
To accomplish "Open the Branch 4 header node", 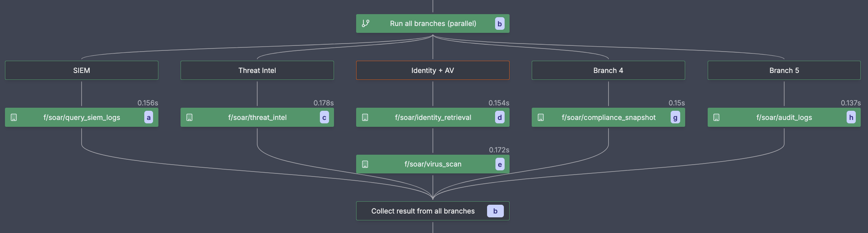I will (x=608, y=70).
